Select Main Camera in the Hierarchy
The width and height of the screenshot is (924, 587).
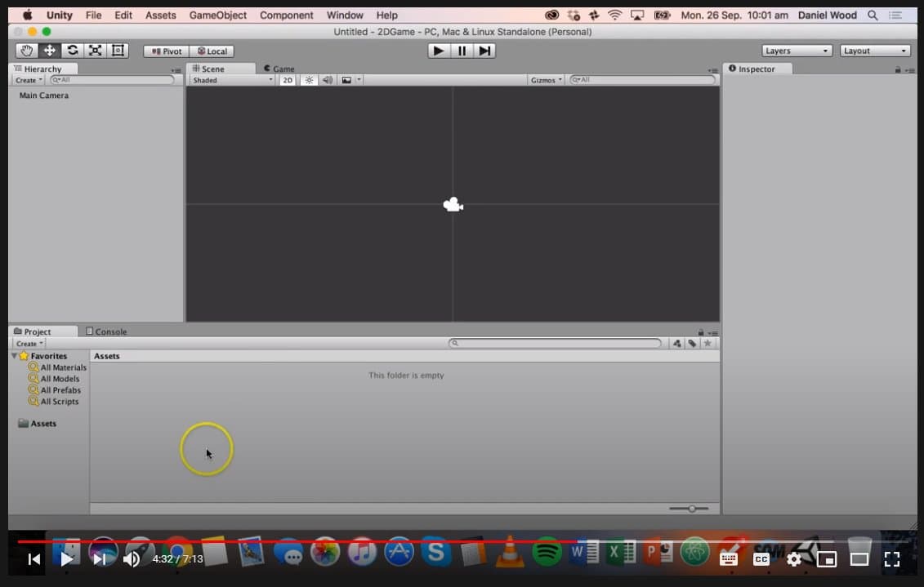(x=44, y=96)
